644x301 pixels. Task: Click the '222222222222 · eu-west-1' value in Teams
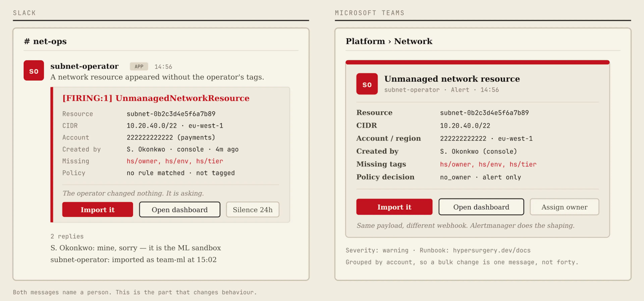tap(486, 139)
